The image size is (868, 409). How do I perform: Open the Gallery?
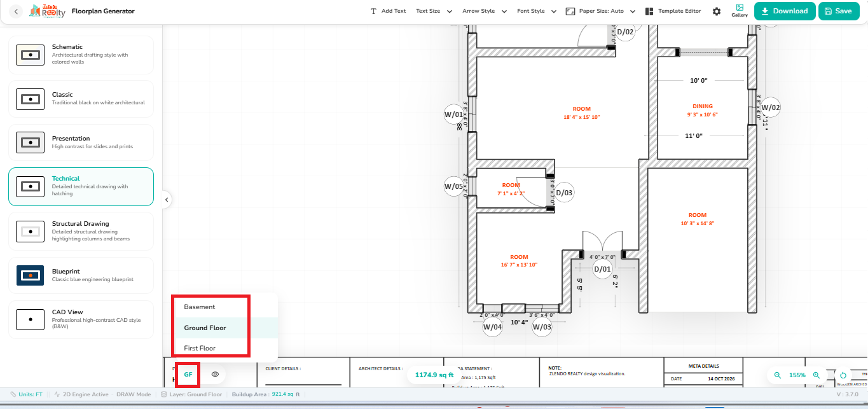740,11
